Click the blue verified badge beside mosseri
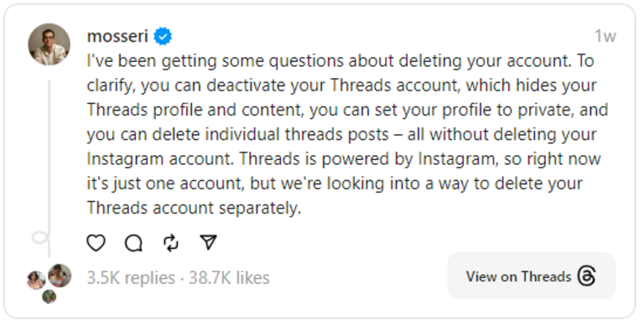 pos(163,37)
